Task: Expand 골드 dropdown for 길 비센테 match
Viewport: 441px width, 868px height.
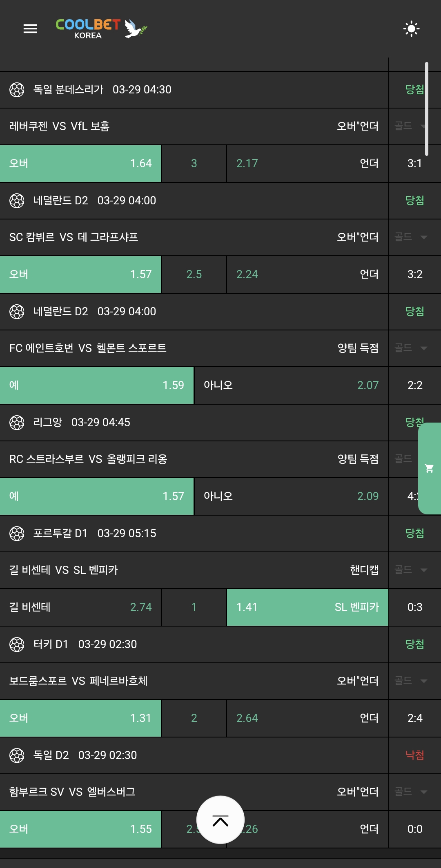Action: point(411,570)
